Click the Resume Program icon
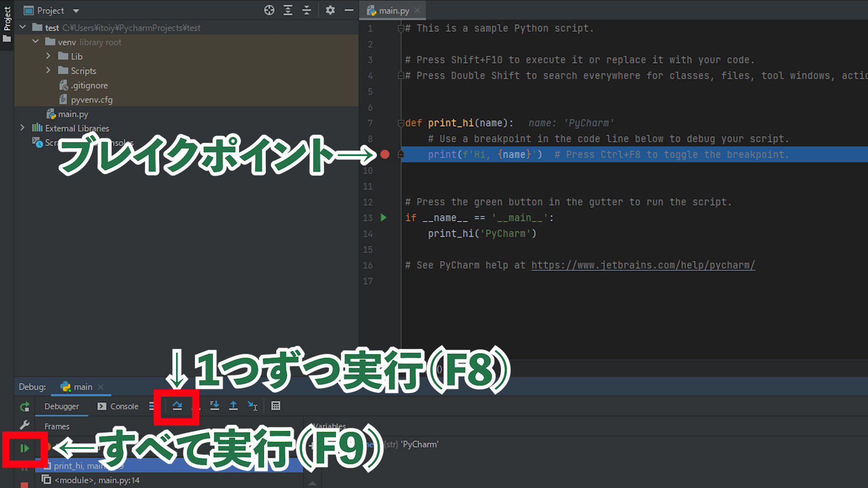Image resolution: width=868 pixels, height=488 pixels. coord(24,448)
